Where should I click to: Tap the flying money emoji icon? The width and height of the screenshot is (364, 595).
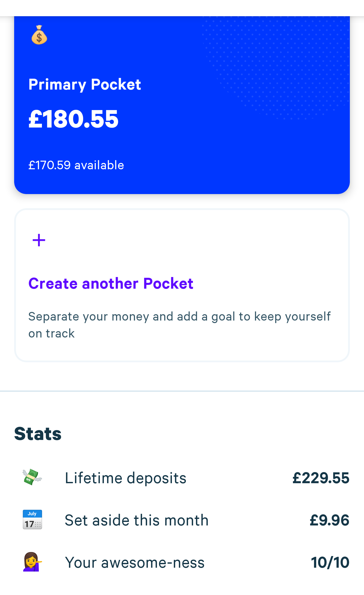click(x=32, y=477)
